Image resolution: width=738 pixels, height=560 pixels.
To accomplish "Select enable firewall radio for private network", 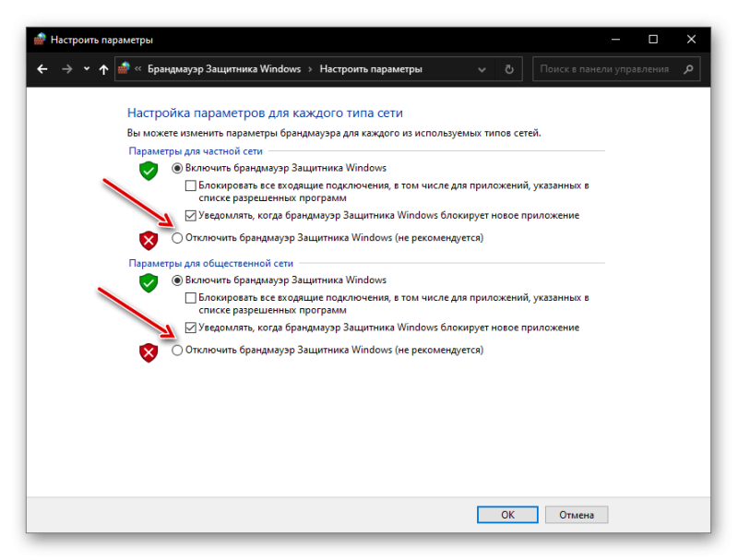I will (x=177, y=168).
